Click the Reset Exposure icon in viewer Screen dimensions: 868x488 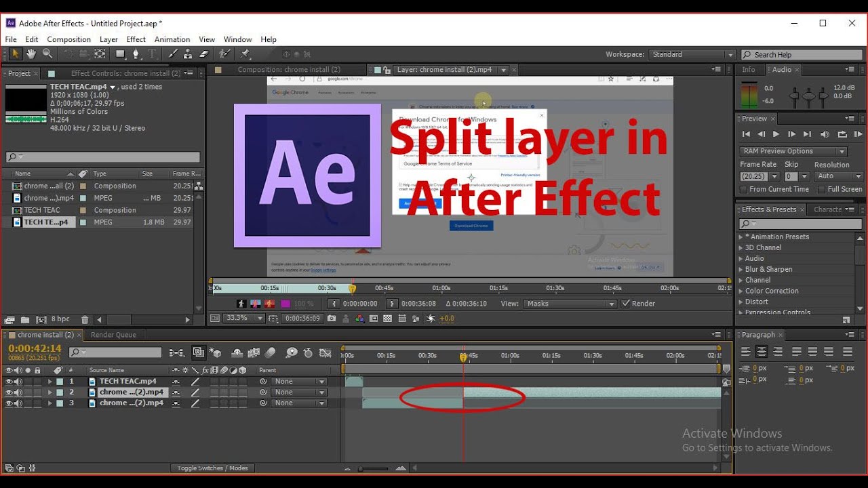(430, 318)
